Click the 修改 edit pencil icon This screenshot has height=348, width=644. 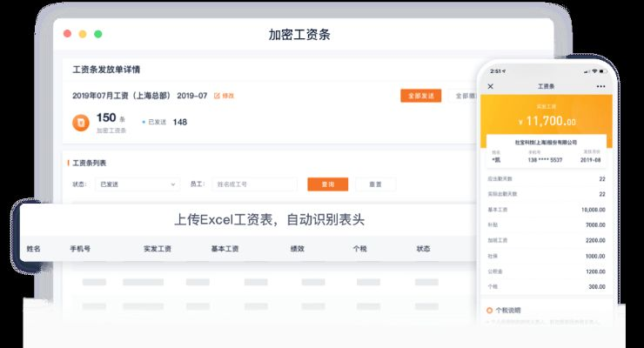click(218, 96)
